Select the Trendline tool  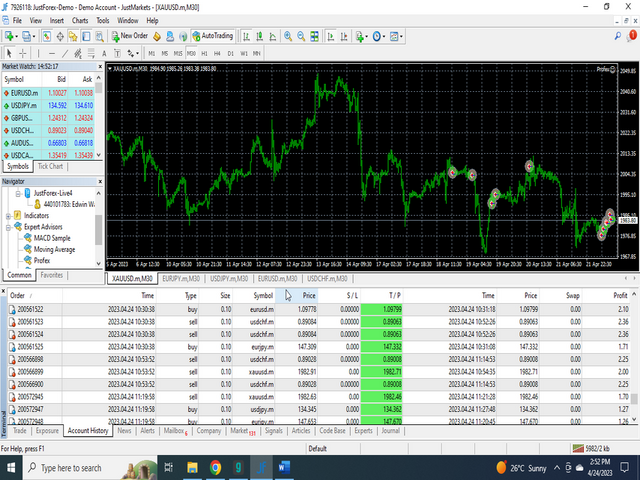(65, 53)
